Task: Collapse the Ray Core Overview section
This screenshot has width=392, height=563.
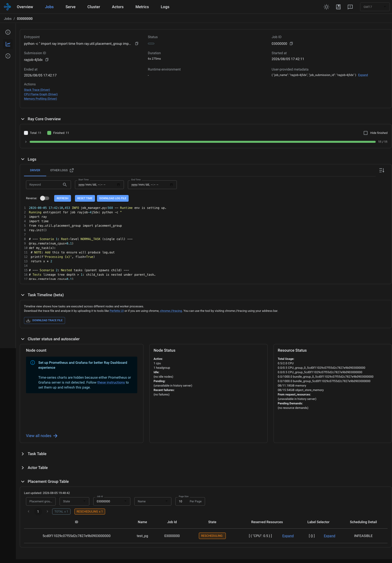Action: 23,119
